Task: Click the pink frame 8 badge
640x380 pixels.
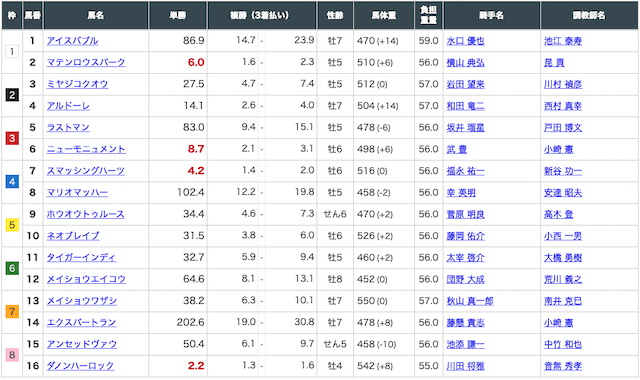Action: click(12, 355)
